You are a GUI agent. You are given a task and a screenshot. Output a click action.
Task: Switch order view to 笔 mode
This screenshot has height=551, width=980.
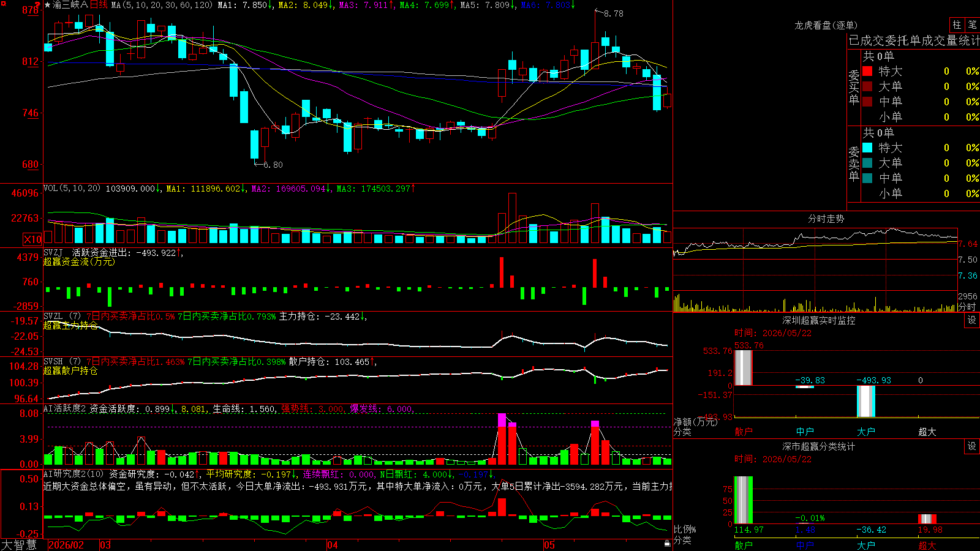pyautogui.click(x=972, y=24)
